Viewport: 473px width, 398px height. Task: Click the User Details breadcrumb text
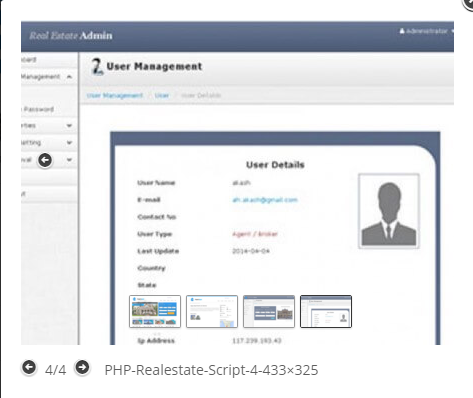point(201,96)
